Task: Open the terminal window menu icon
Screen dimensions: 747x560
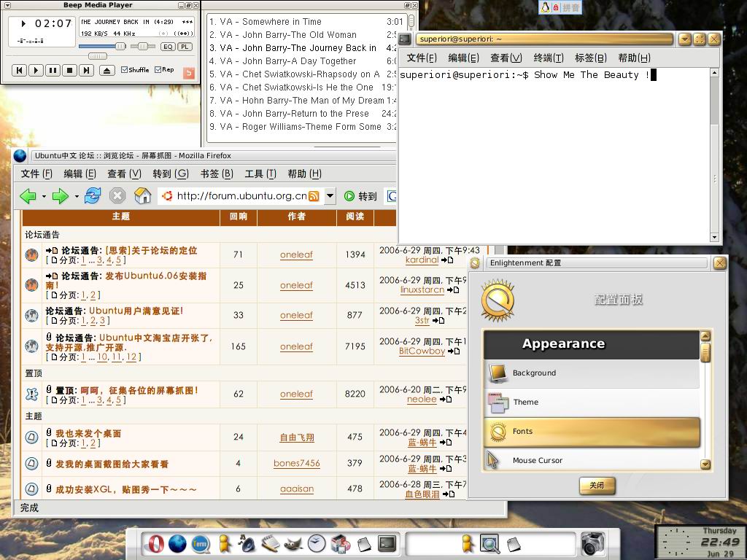Action: coord(405,39)
